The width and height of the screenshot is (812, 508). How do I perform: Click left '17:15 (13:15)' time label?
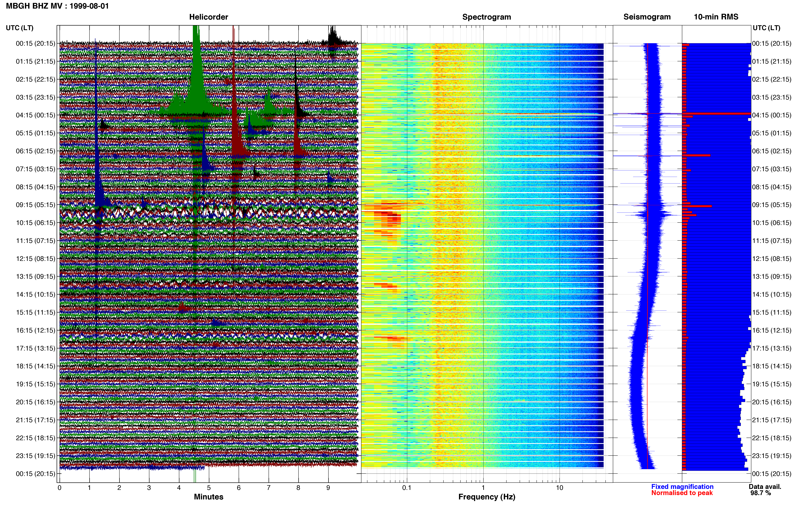[x=35, y=348]
